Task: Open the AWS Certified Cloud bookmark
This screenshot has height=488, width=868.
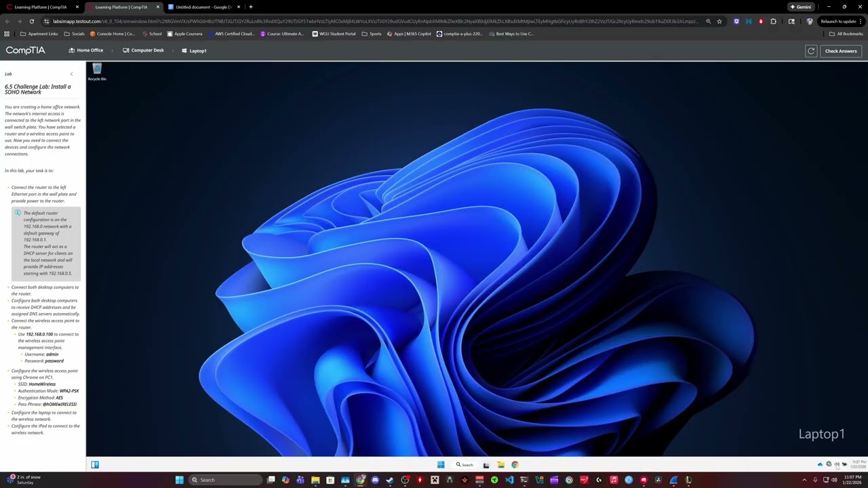Action: point(231,34)
